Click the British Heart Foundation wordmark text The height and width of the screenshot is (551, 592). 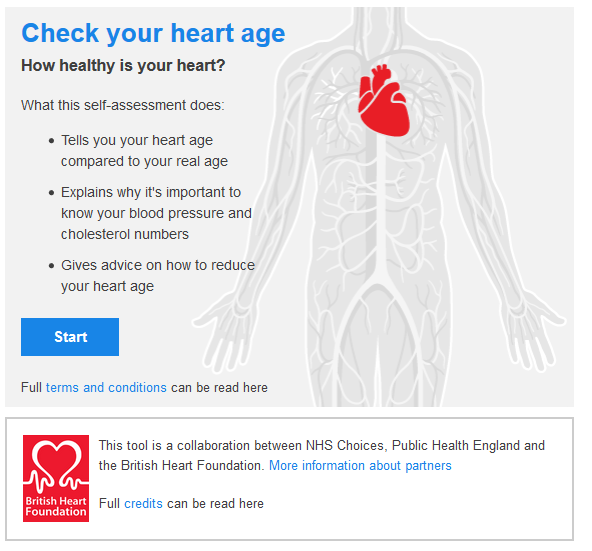click(x=56, y=506)
